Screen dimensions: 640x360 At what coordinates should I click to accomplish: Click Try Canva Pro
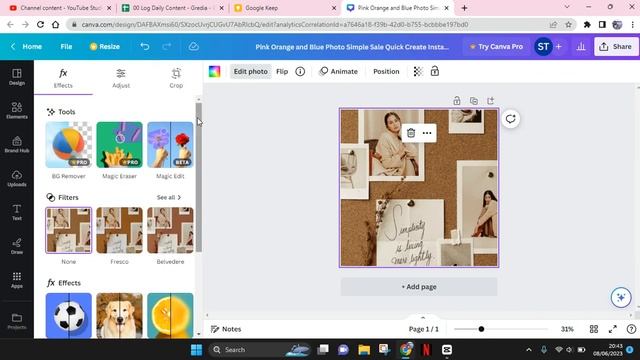click(x=496, y=47)
